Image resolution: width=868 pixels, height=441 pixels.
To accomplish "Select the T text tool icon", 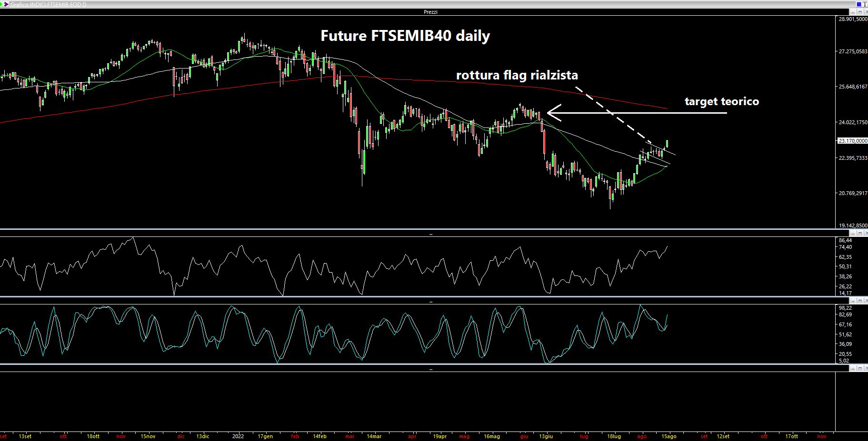I will [864, 4].
